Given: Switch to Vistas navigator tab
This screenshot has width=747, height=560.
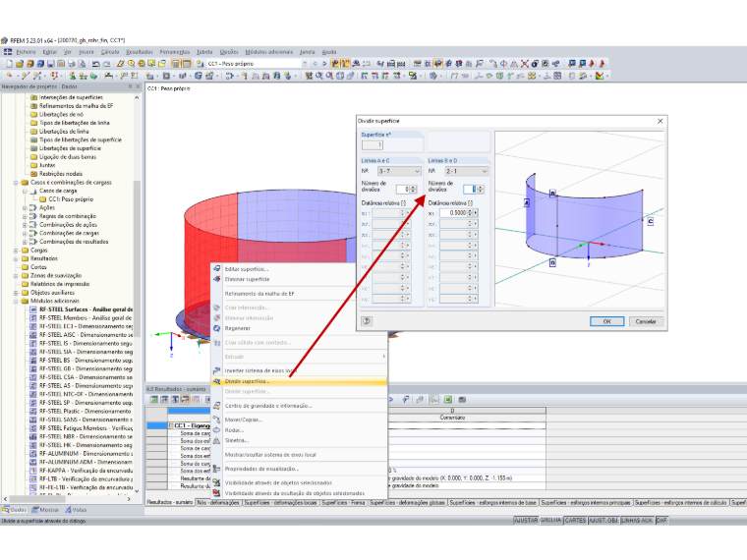Looking at the screenshot, I should point(76,510).
